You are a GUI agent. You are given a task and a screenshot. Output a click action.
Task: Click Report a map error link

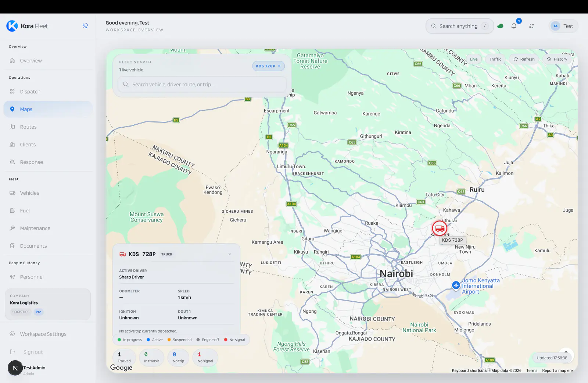pos(558,370)
